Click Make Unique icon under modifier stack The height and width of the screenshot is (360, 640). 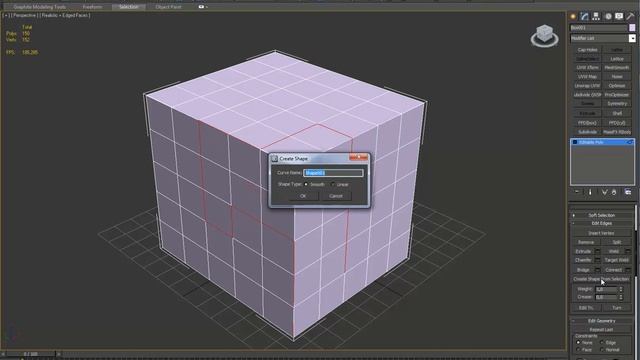coord(604,192)
